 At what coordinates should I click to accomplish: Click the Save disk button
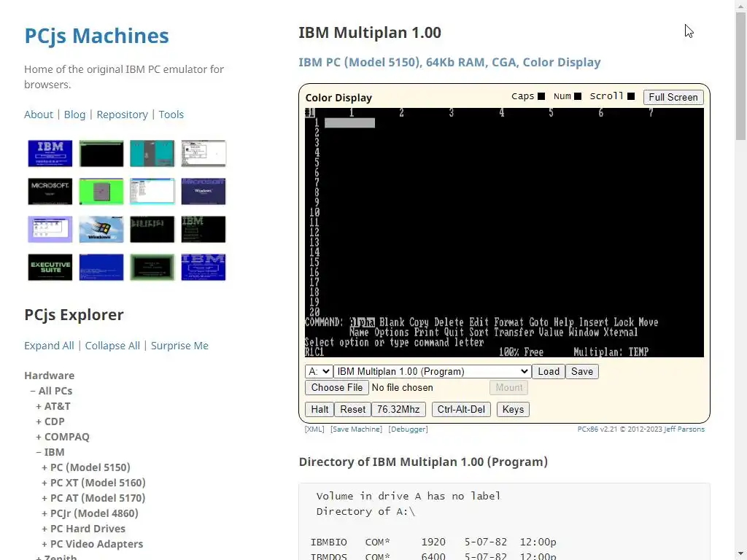click(x=581, y=371)
